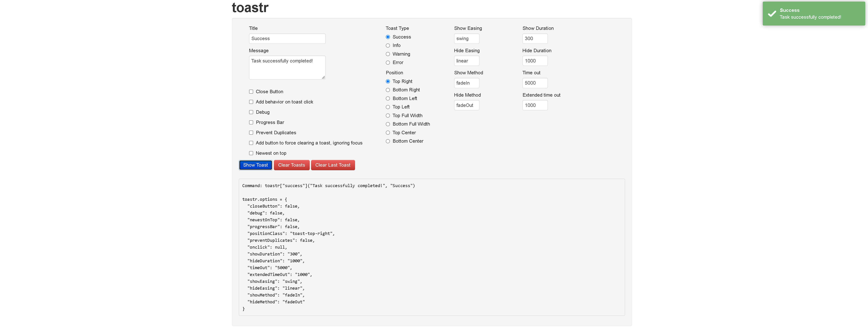Focus the Hide Method field
This screenshot has height=335, width=868.
pyautogui.click(x=466, y=105)
